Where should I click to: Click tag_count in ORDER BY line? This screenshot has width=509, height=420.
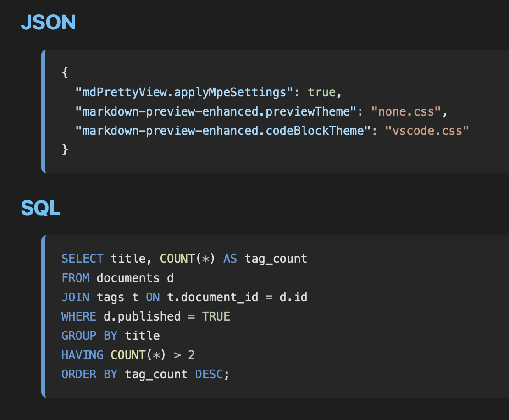(x=156, y=375)
